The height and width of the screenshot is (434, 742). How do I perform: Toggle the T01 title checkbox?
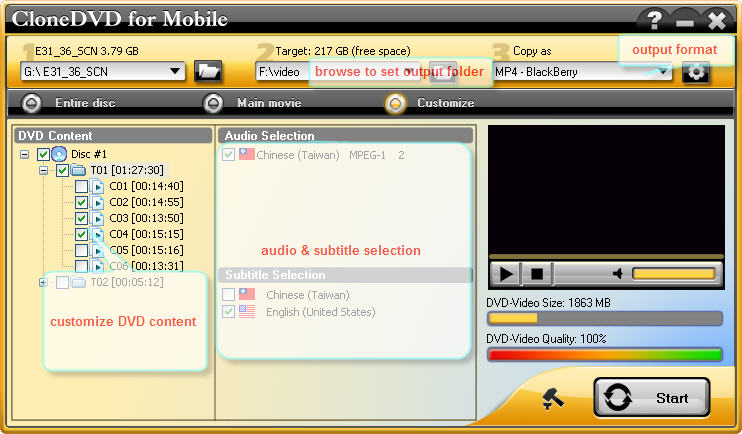point(62,170)
